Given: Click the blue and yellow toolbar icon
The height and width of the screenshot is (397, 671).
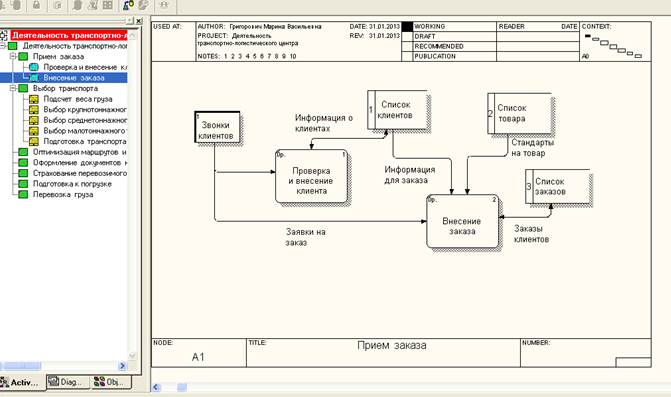Looking at the screenshot, I should click(x=128, y=5).
